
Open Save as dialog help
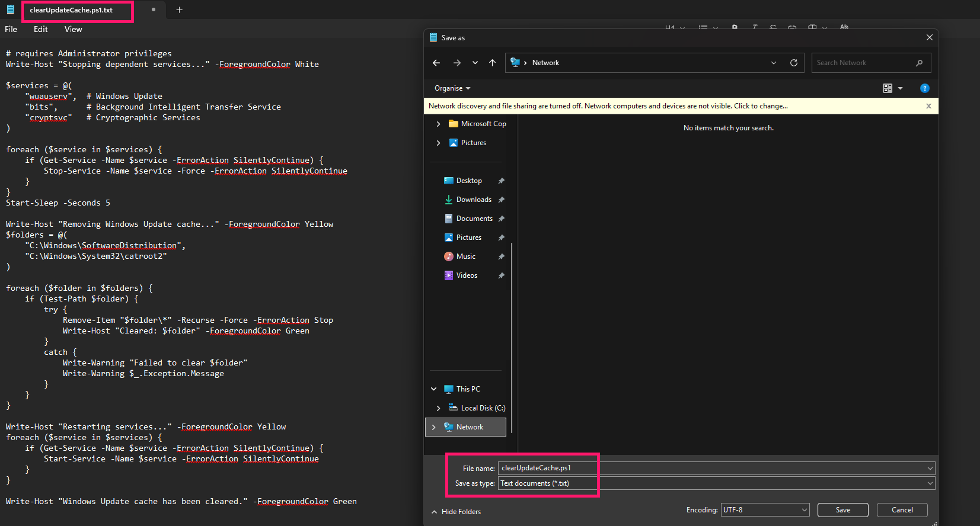(924, 88)
